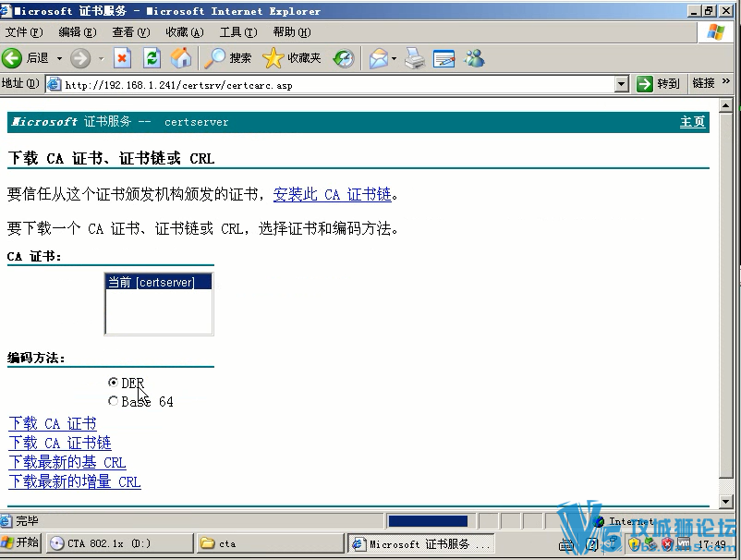Click the 下载 CA 证书、证书链或 CRL heading
The image size is (741, 560).
point(111,158)
